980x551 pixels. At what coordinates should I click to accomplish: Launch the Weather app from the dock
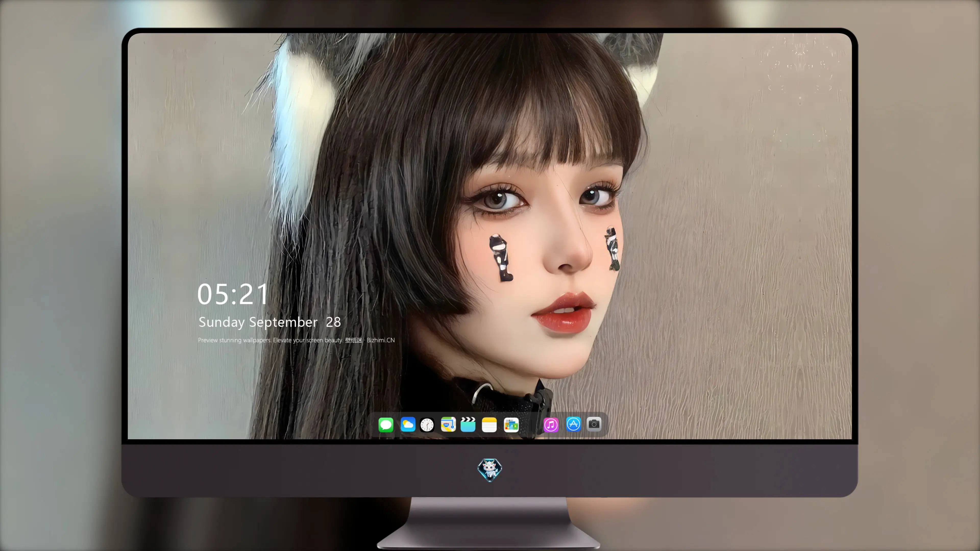(408, 424)
